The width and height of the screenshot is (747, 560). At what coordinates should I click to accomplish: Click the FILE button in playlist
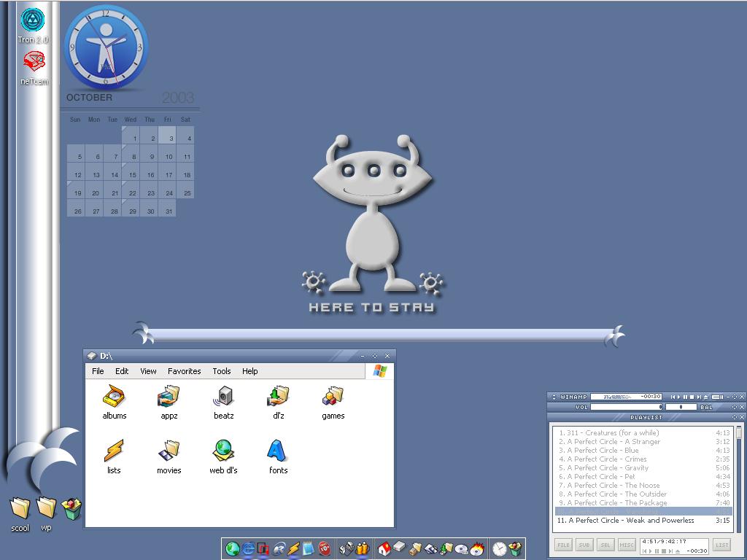563,545
